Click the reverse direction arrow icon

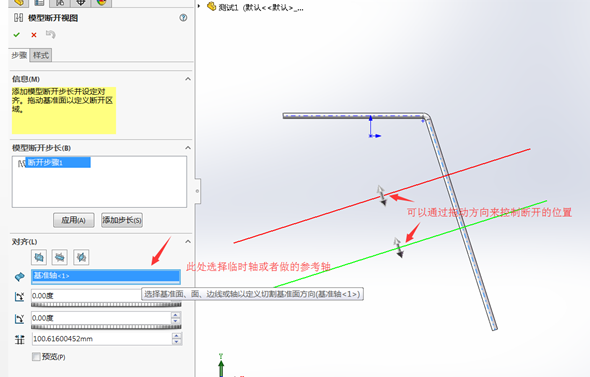[20, 277]
